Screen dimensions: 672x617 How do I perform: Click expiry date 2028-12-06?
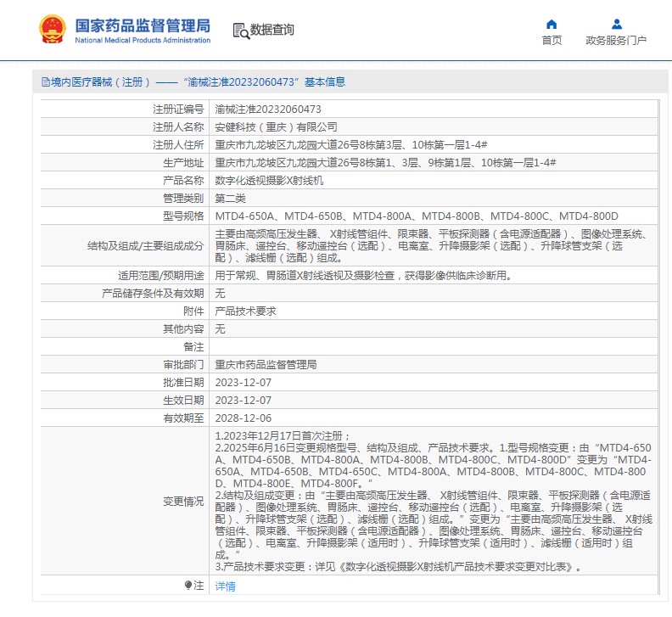tap(243, 418)
